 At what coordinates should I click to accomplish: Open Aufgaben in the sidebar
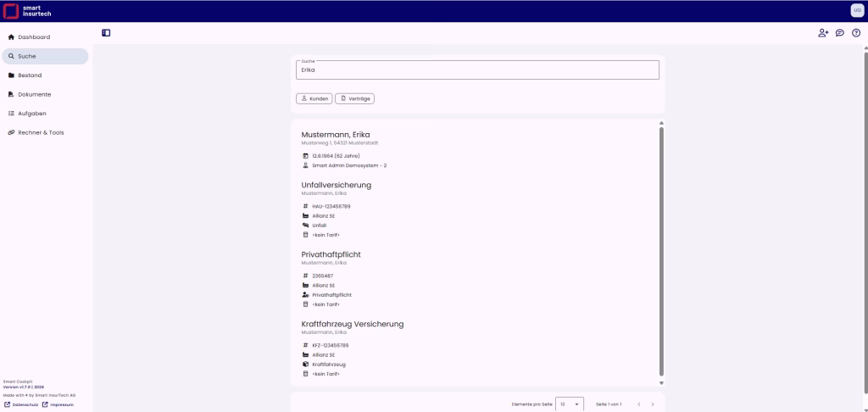[32, 114]
